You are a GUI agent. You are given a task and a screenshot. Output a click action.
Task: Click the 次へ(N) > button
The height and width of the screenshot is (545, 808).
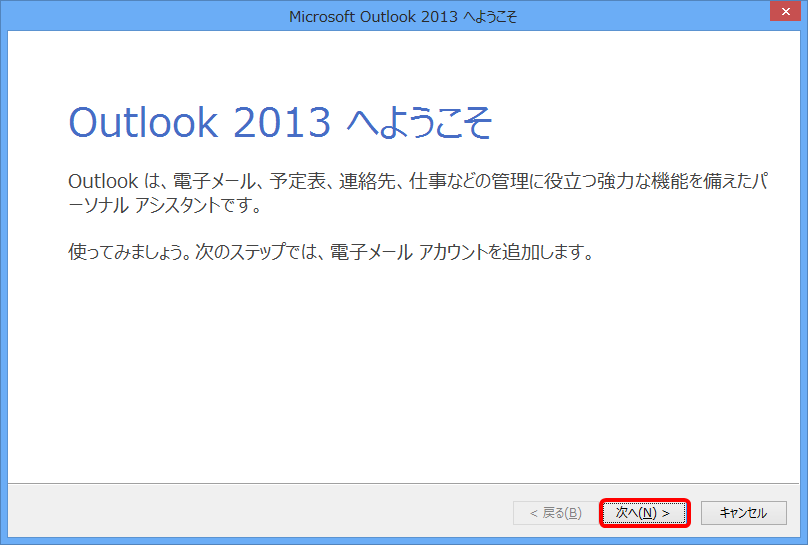pyautogui.click(x=645, y=513)
